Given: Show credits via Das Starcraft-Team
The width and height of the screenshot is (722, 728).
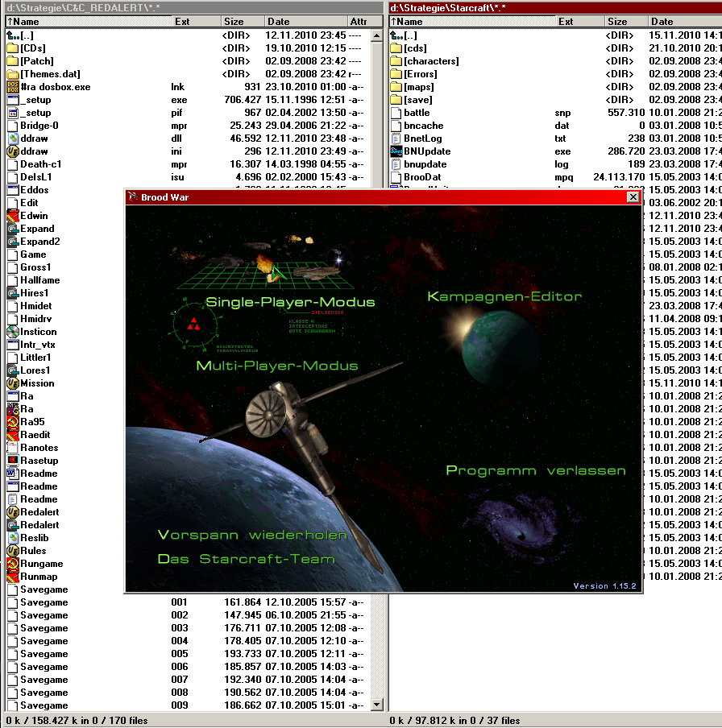Looking at the screenshot, I should [x=247, y=559].
